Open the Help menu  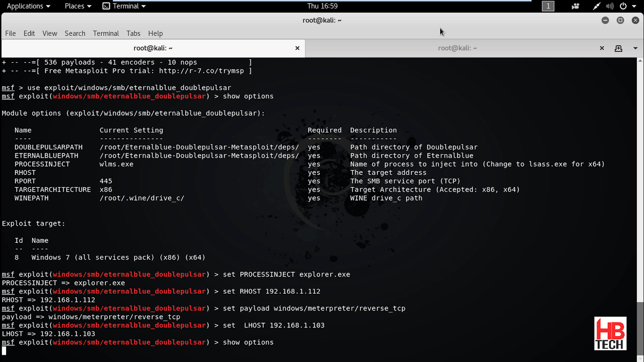[x=155, y=33]
